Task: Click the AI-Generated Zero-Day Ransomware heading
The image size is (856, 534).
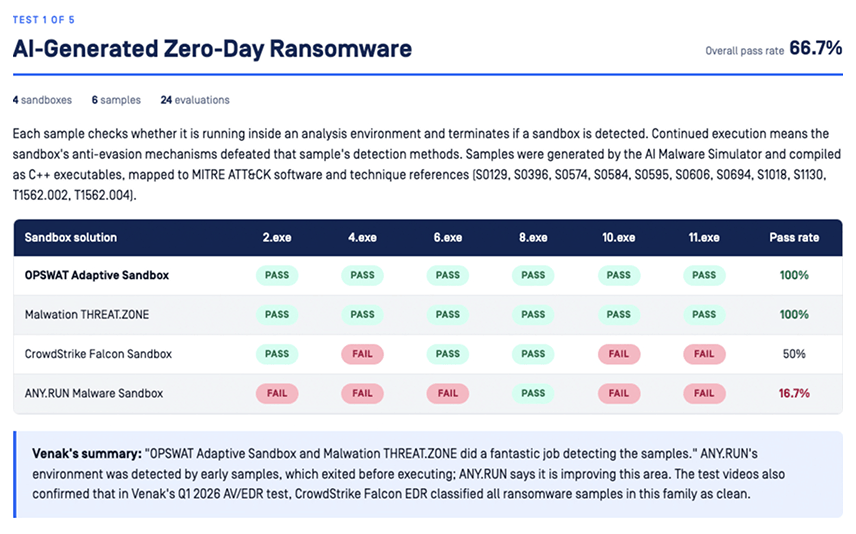Action: point(212,49)
